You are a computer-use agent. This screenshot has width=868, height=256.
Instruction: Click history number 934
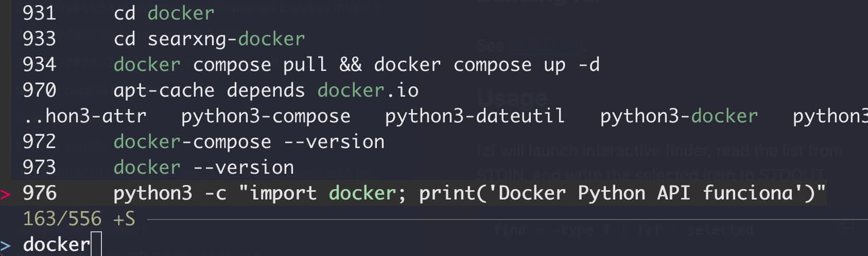(39, 65)
